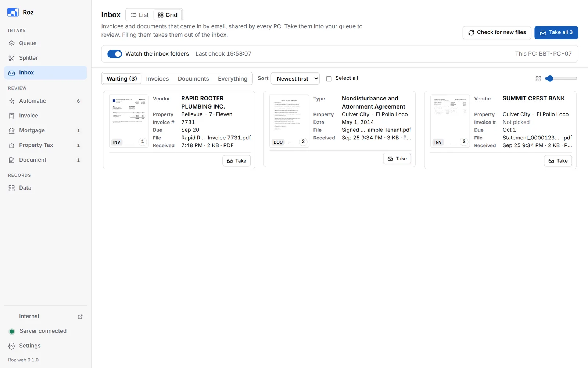Click the Bellevue - 7-Eleven property value
588x368 pixels.
tap(207, 114)
